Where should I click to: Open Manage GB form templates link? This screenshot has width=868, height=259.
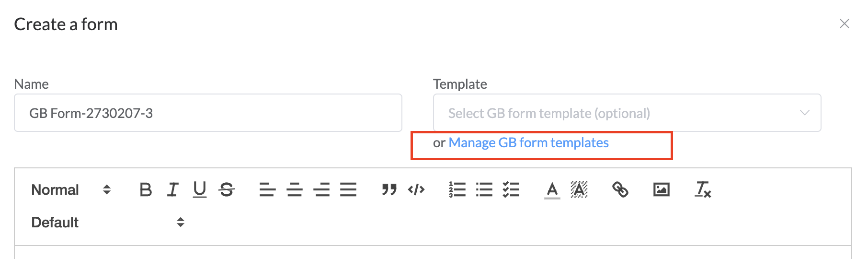[528, 143]
